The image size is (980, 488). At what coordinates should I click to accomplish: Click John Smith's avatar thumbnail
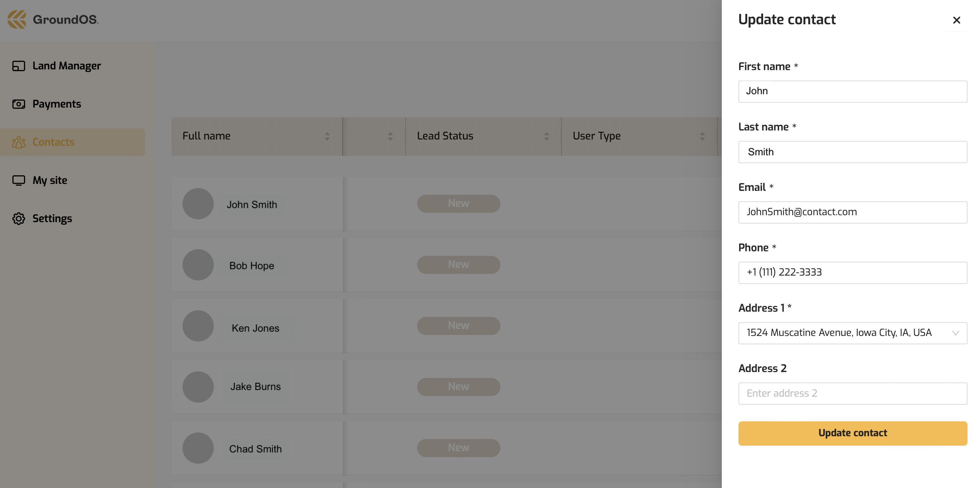click(x=198, y=204)
